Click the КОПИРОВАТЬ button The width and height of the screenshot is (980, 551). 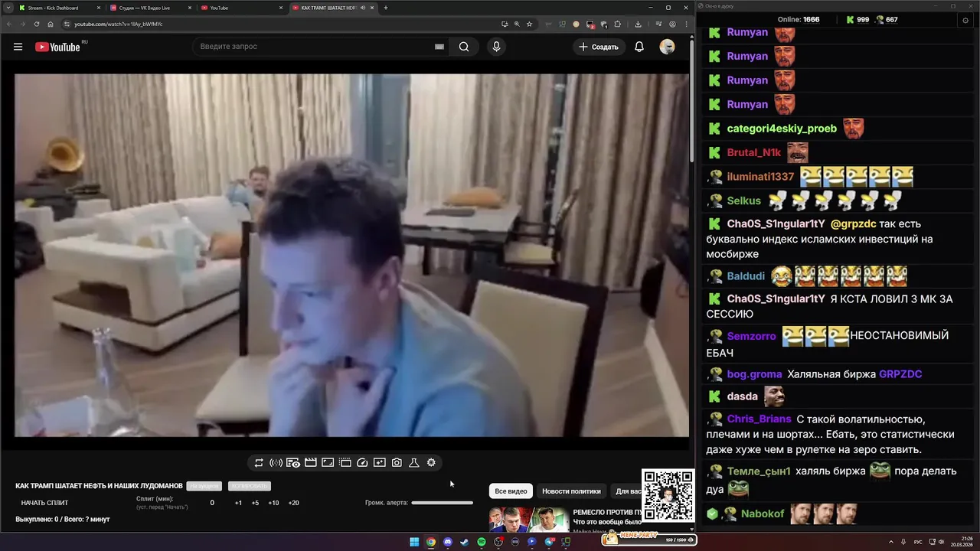[x=250, y=486]
